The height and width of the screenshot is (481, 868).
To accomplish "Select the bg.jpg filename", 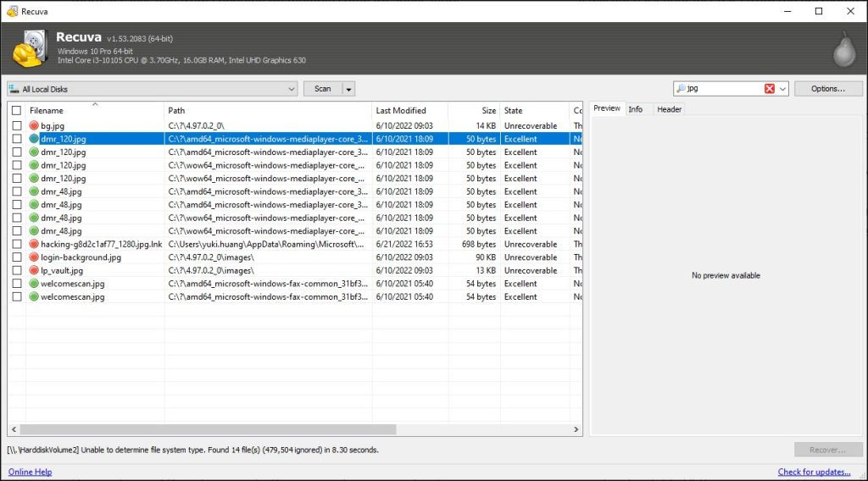I will click(53, 126).
